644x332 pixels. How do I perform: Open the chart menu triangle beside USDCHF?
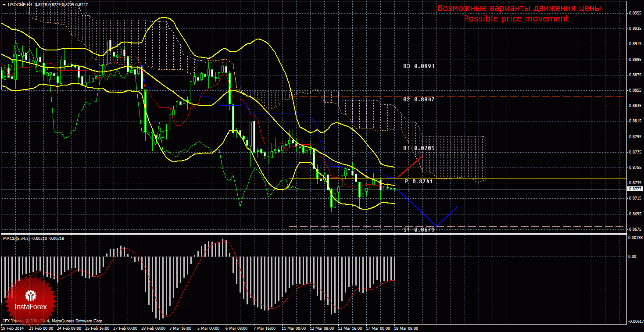click(4, 4)
